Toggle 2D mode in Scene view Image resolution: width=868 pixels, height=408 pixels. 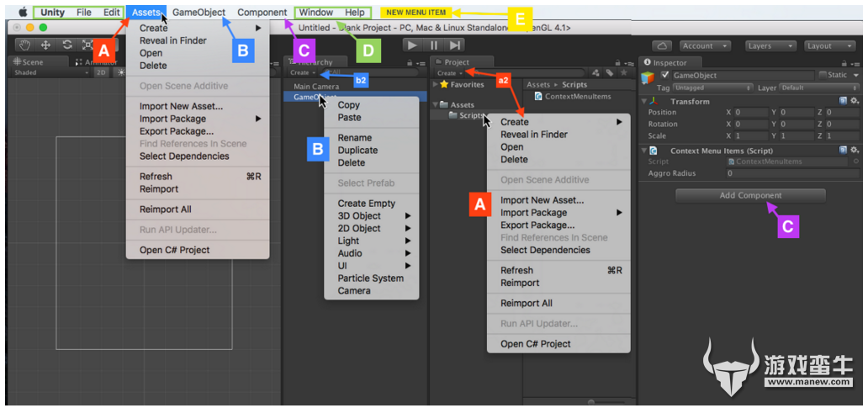tap(101, 72)
